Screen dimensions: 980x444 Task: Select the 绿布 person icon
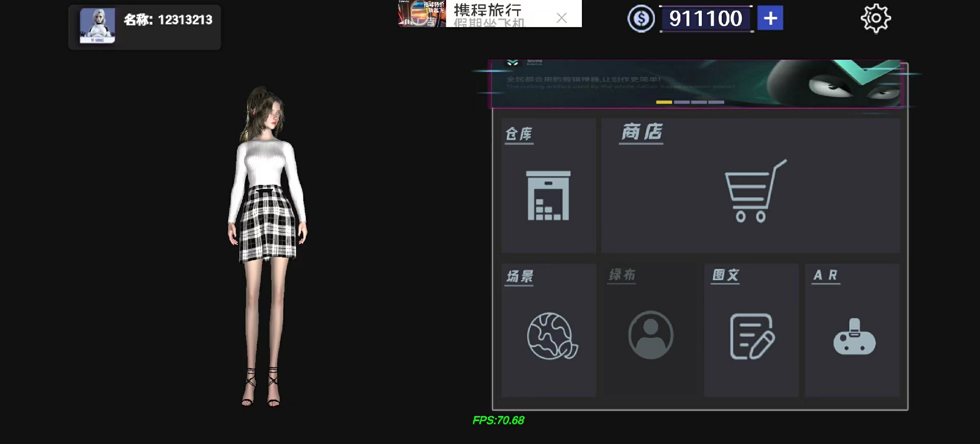(651, 335)
